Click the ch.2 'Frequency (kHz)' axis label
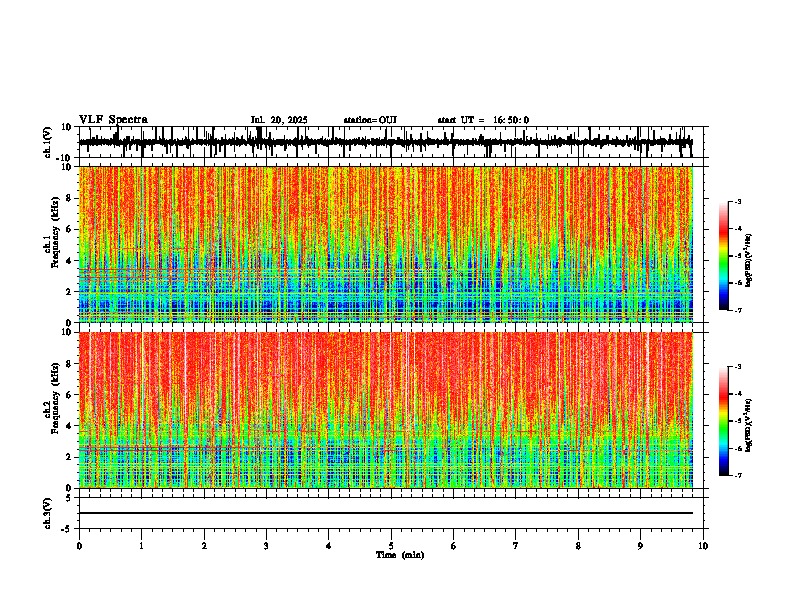The image size is (792, 612). coord(55,398)
